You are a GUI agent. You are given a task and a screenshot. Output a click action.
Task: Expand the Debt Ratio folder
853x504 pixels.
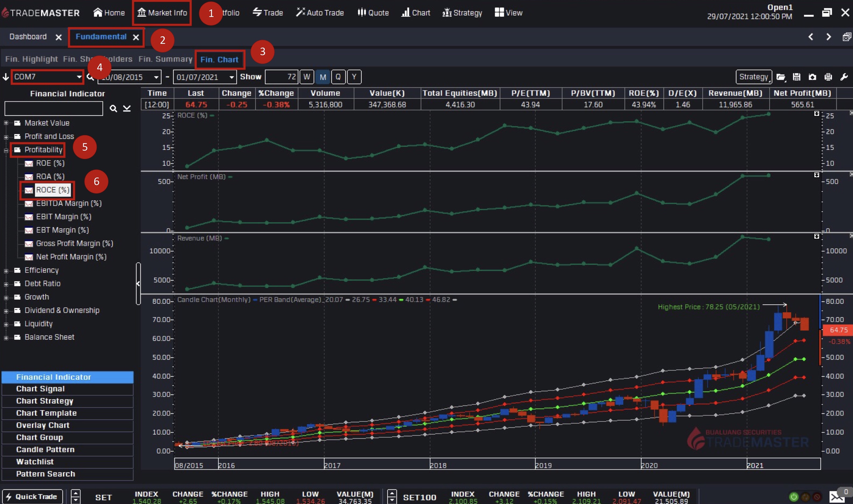coord(6,284)
